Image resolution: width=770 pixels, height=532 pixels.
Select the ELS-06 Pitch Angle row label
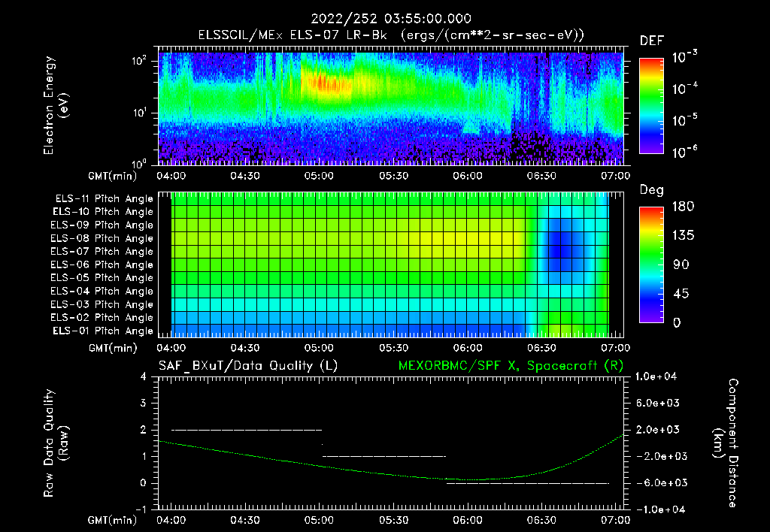coord(102,264)
